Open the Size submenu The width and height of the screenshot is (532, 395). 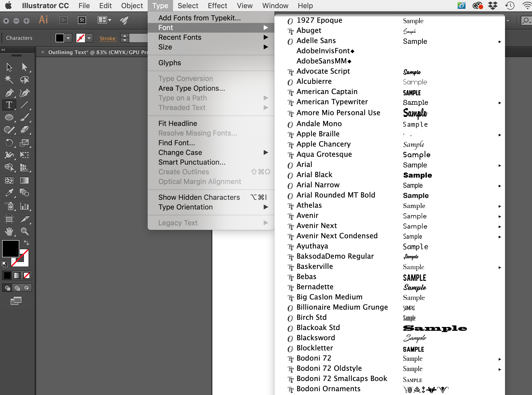tap(211, 47)
